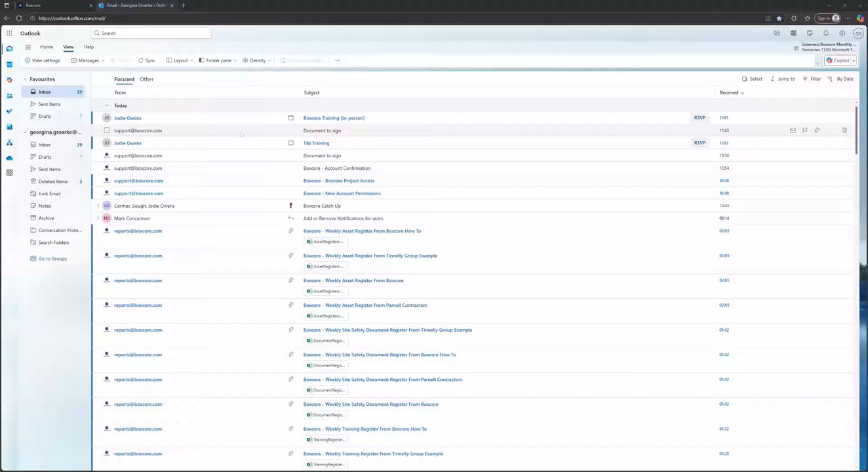Open Junk Email folder
Image resolution: width=868 pixels, height=472 pixels.
tap(49, 193)
